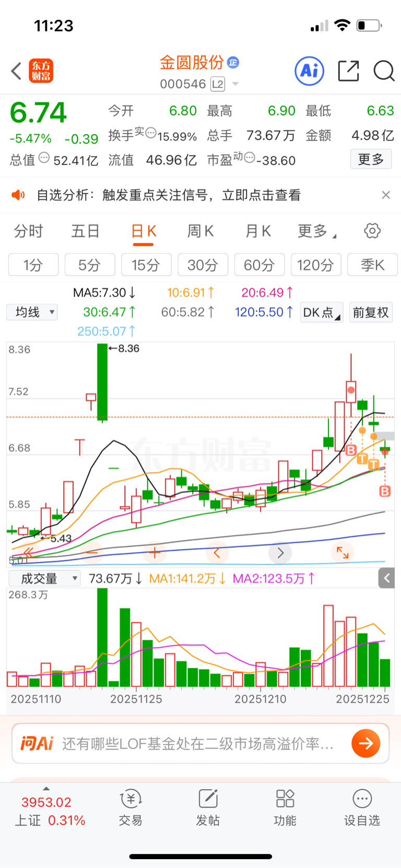
Task: Select the 1分 interval button
Action: pyautogui.click(x=33, y=265)
